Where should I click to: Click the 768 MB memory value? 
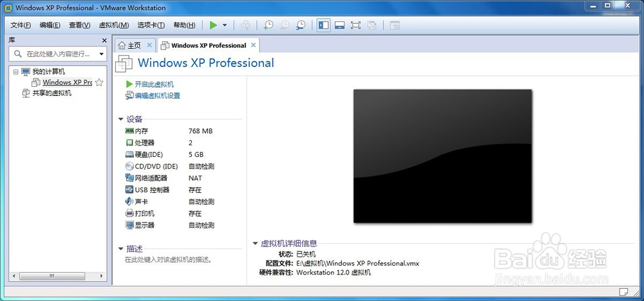click(200, 131)
